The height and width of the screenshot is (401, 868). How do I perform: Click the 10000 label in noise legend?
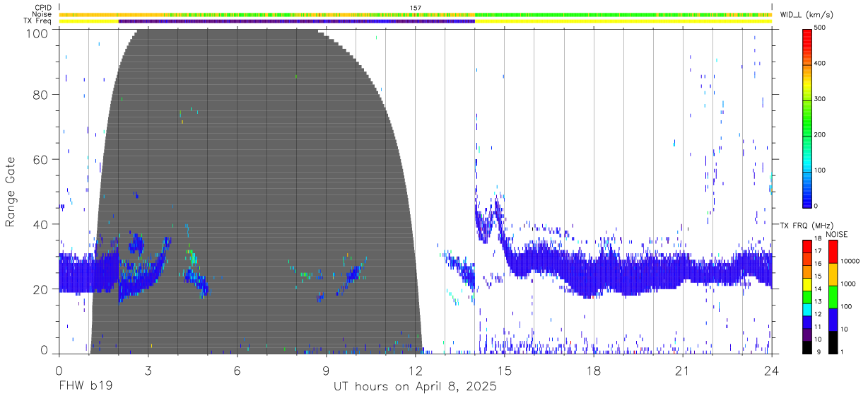850,261
